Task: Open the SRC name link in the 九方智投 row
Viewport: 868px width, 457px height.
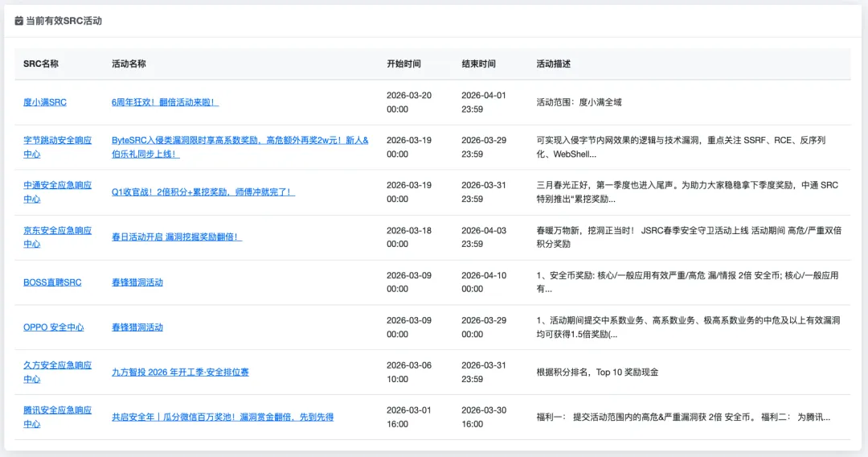Action: coord(58,373)
